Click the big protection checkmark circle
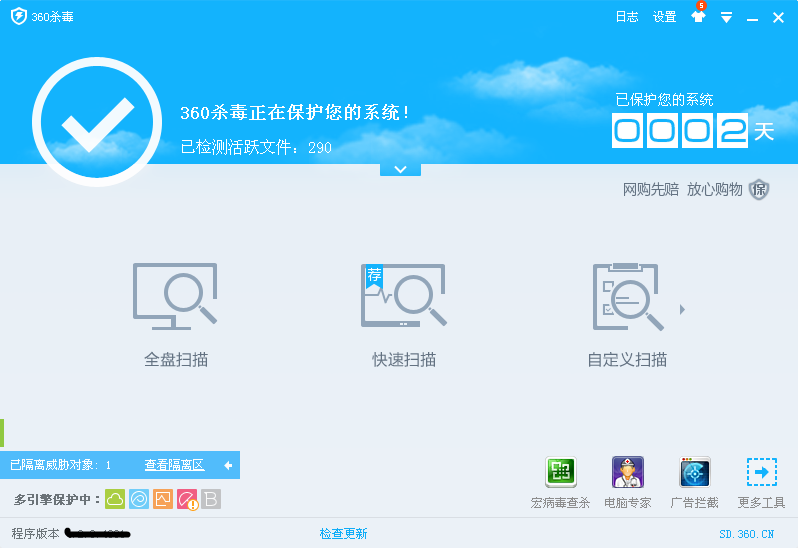Viewport: 798px width, 548px height. pyautogui.click(x=97, y=122)
